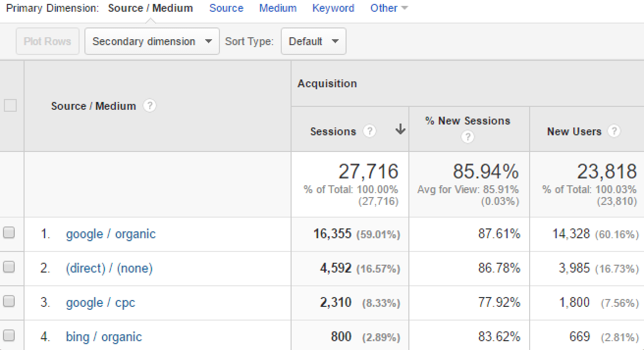Viewport: 644px width, 350px height.
Task: Click help icon next to Sessions column
Action: coord(369,131)
